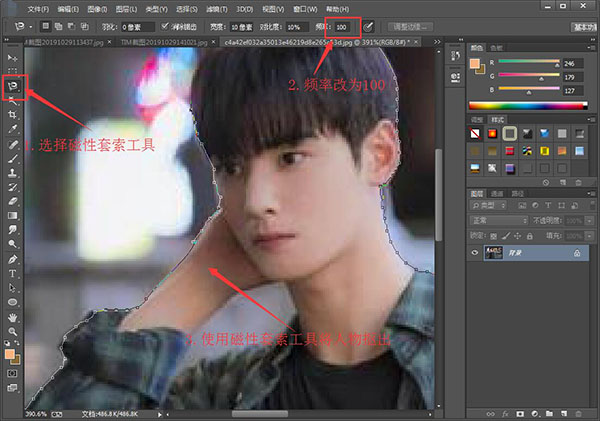This screenshot has height=421, width=600.
Task: Select the Move tool
Action: click(x=12, y=58)
